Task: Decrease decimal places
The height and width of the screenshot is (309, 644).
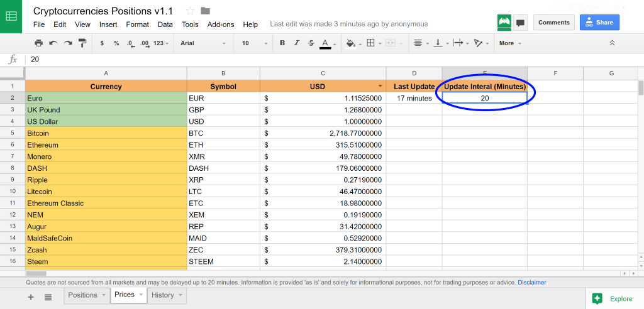Action: pos(131,43)
